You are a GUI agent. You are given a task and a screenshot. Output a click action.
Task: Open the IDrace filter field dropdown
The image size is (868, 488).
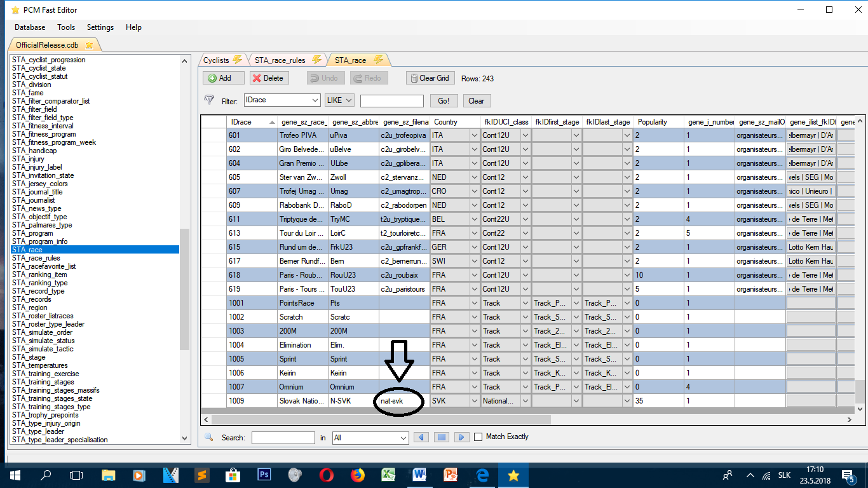point(315,100)
